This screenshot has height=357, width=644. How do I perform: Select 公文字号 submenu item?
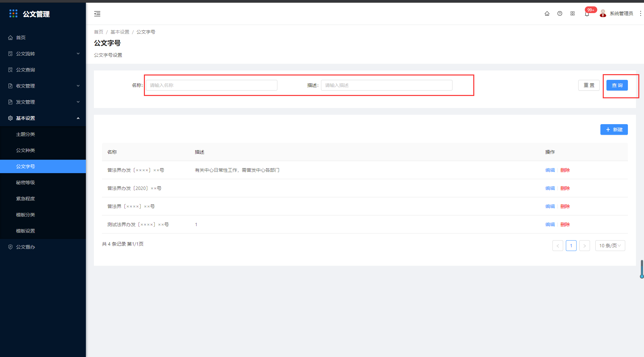[x=43, y=166]
